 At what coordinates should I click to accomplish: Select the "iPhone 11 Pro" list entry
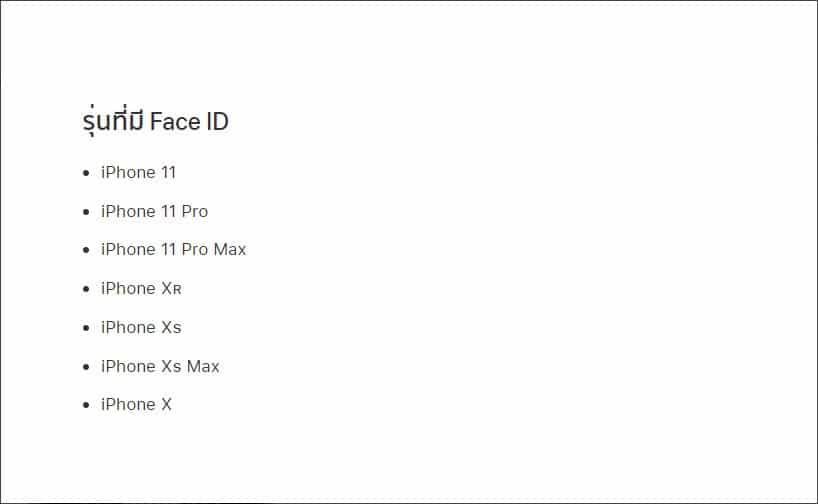tap(154, 211)
